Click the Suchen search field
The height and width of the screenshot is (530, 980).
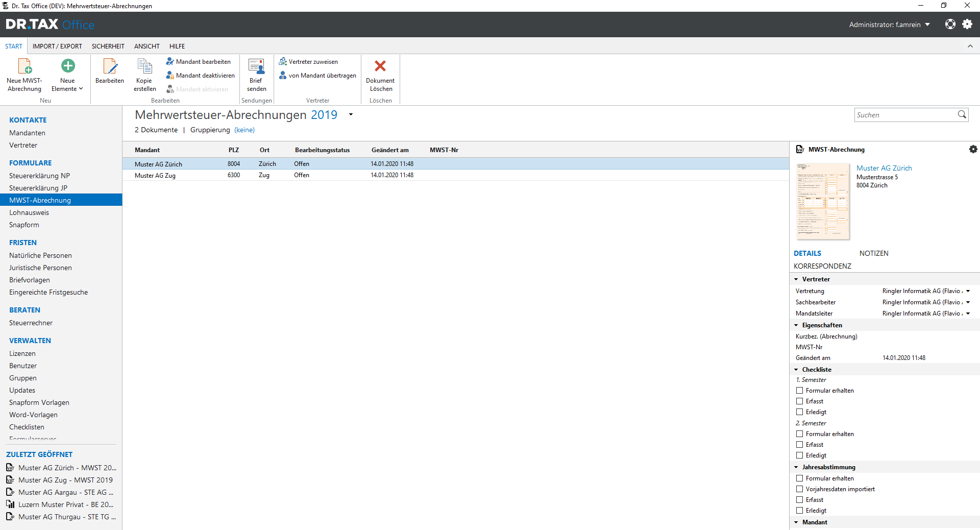(x=905, y=115)
